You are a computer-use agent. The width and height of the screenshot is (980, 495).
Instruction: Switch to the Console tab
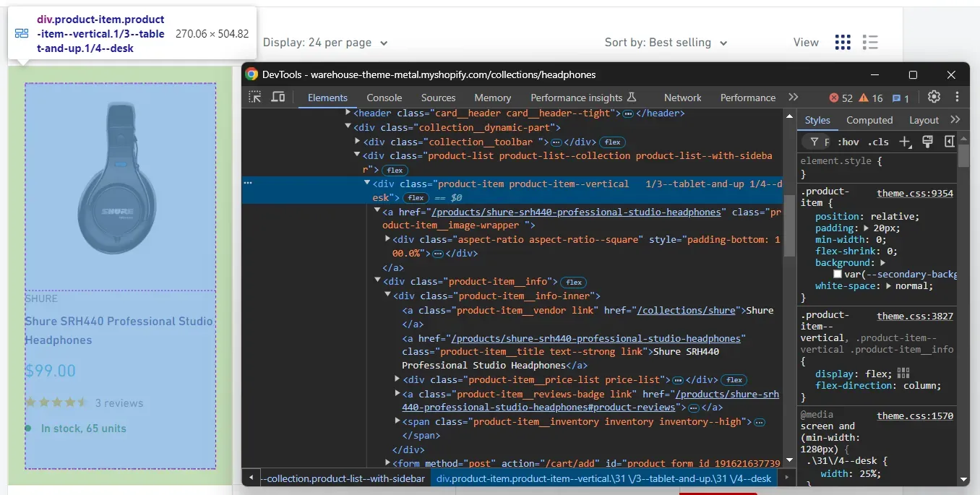pos(384,97)
